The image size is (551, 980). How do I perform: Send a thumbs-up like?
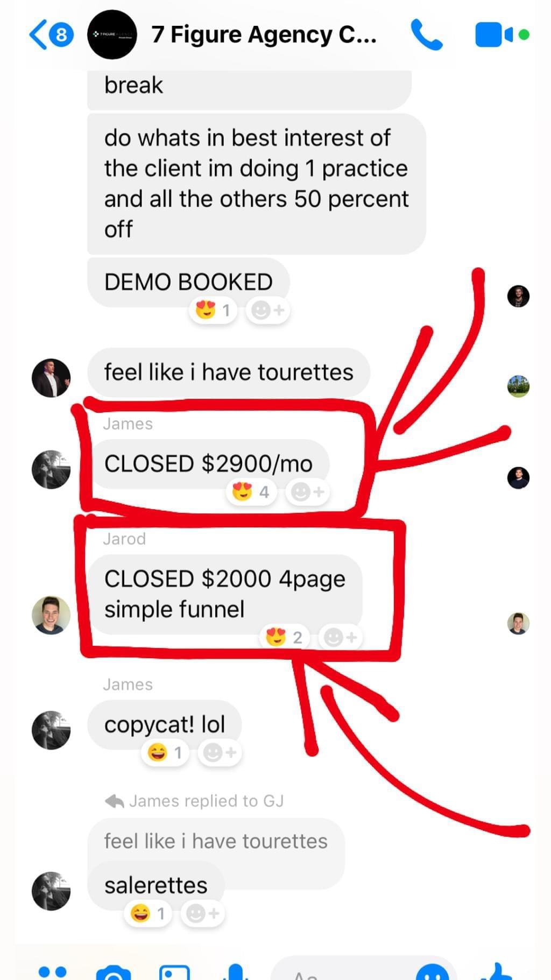496,971
